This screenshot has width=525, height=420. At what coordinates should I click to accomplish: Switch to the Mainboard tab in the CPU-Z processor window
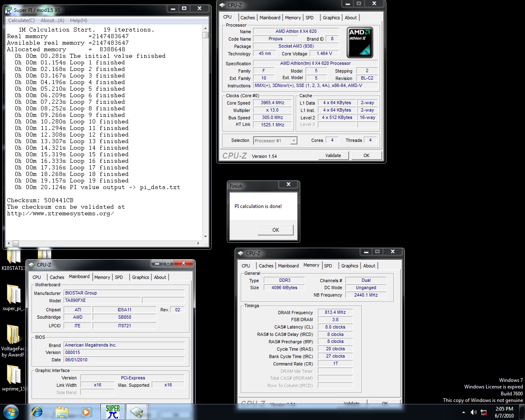point(270,18)
